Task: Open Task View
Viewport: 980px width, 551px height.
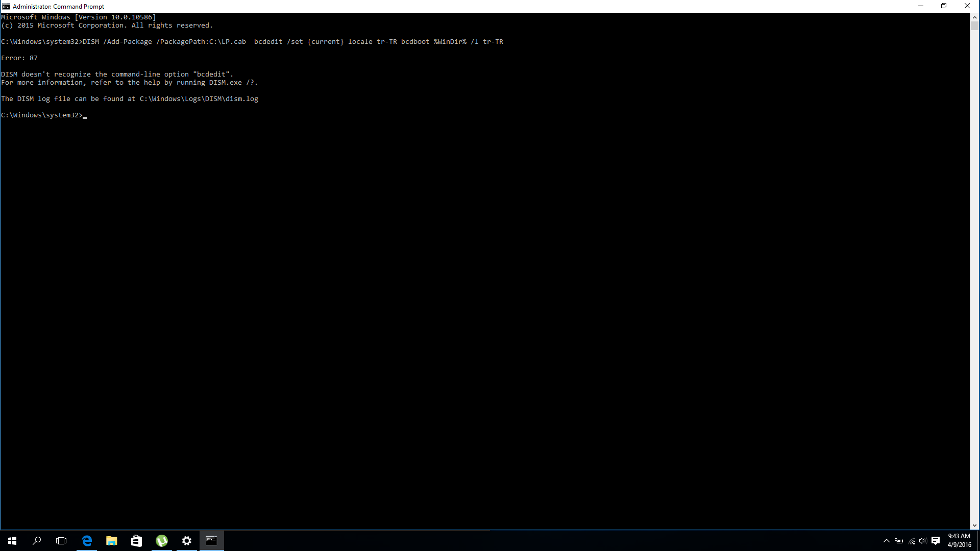Action: click(61, 541)
